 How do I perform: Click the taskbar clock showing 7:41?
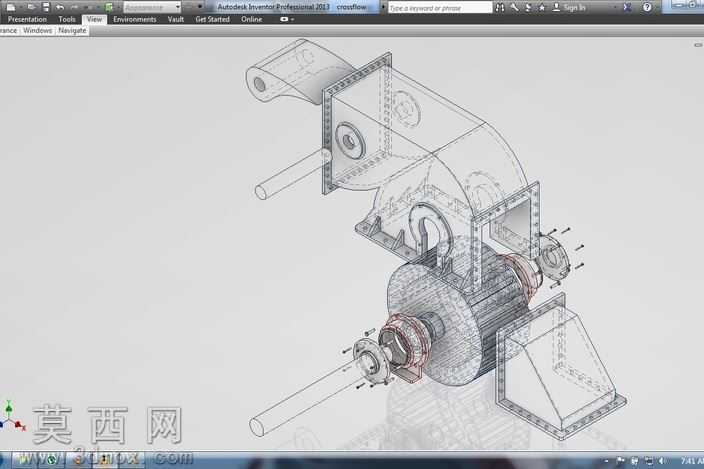691,460
